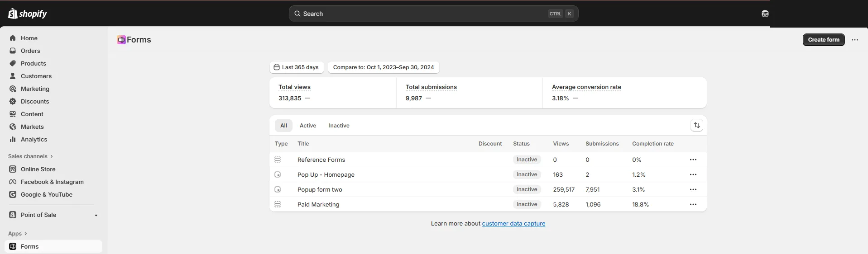Click the Completion rate column header
Image resolution: width=868 pixels, height=254 pixels.
click(x=652, y=144)
